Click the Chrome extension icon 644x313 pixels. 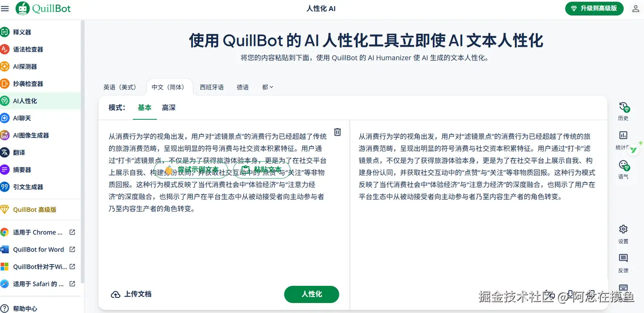point(5,232)
